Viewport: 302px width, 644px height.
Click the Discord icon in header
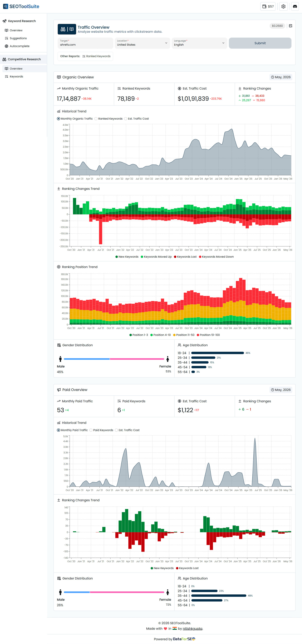(x=295, y=6)
